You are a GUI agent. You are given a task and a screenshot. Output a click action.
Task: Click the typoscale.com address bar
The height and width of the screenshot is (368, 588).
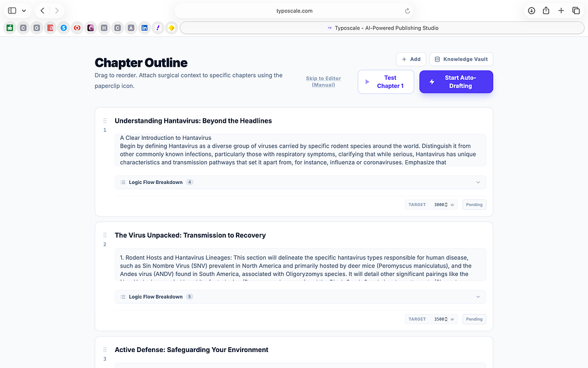[294, 11]
